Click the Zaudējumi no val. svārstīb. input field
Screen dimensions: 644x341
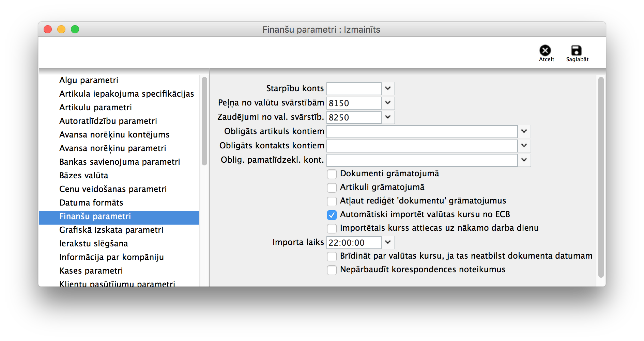click(x=353, y=117)
